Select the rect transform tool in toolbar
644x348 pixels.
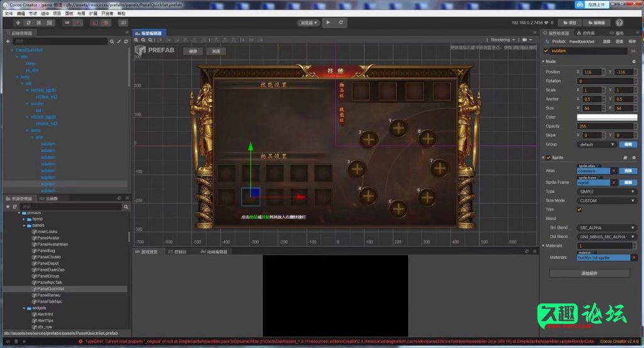click(49, 23)
